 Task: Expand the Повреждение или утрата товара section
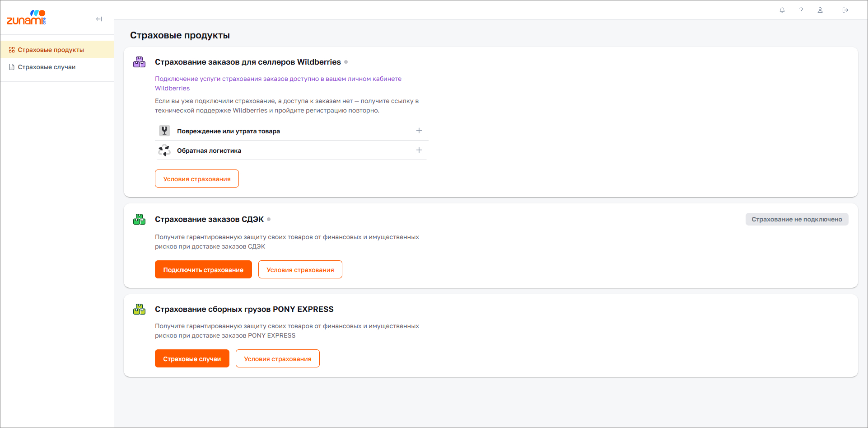(419, 131)
